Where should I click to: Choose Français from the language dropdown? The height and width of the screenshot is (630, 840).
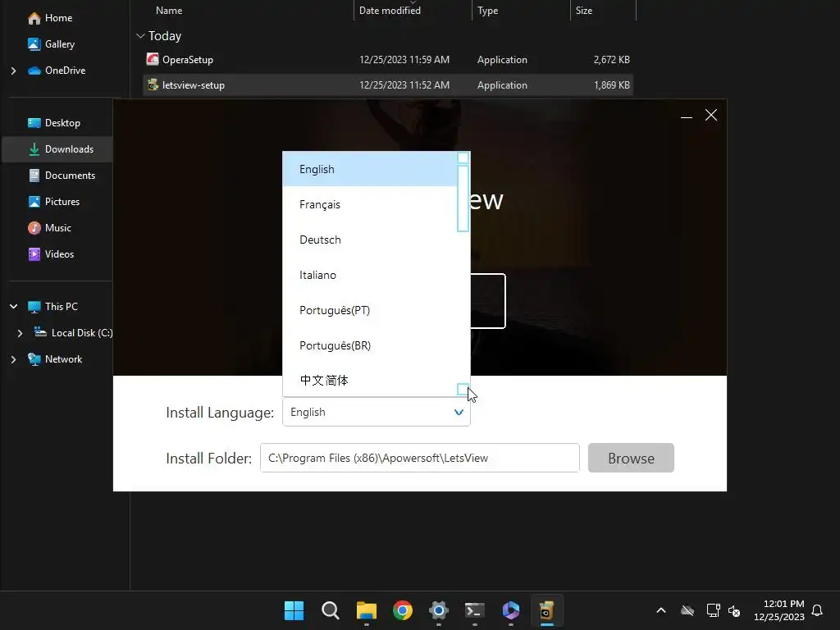370,204
